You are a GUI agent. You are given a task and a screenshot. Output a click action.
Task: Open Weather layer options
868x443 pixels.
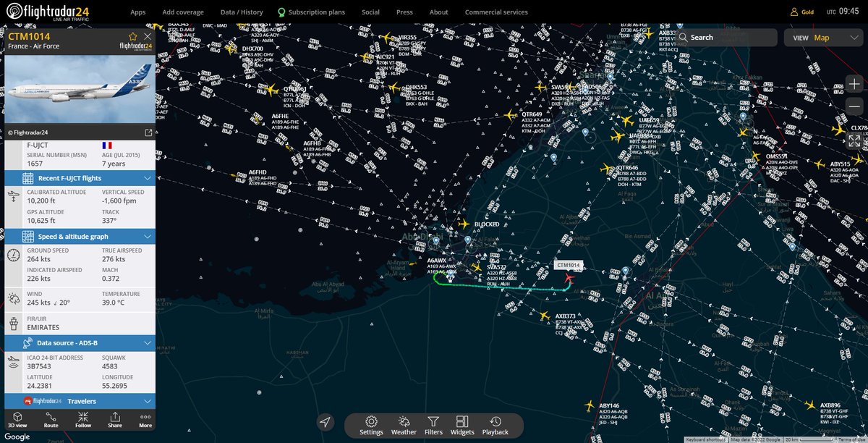click(404, 426)
